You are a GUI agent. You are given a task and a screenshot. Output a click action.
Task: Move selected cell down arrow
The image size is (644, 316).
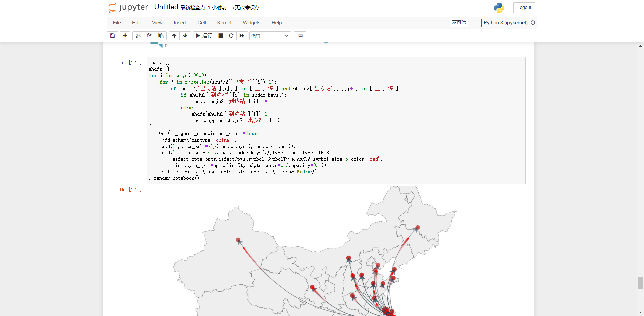click(x=185, y=36)
